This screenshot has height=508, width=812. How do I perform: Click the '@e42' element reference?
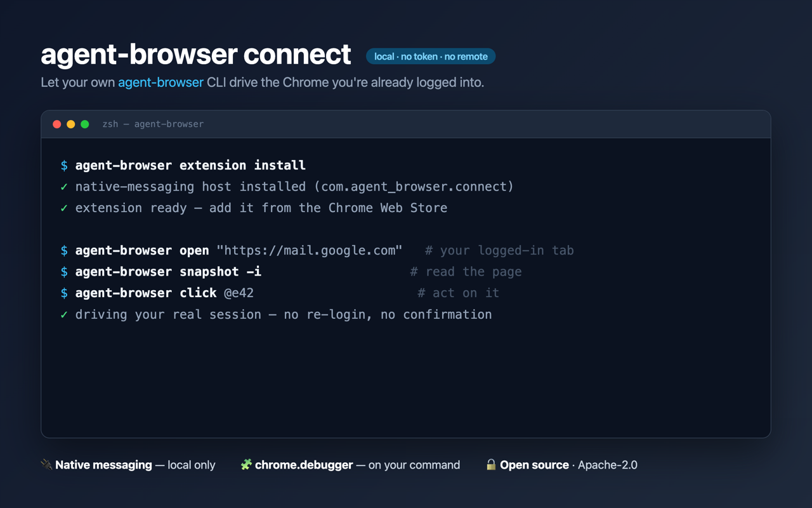pyautogui.click(x=239, y=293)
